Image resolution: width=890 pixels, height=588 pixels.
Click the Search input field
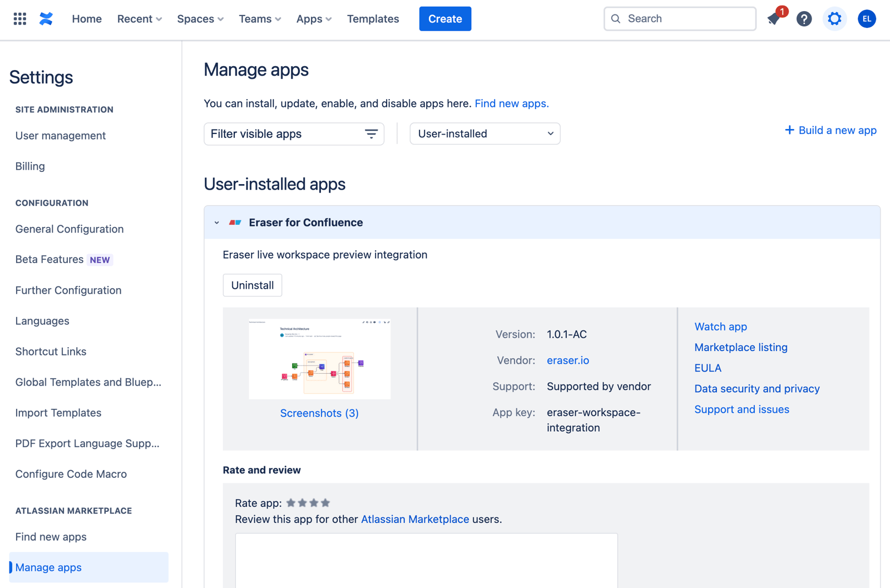pyautogui.click(x=680, y=19)
